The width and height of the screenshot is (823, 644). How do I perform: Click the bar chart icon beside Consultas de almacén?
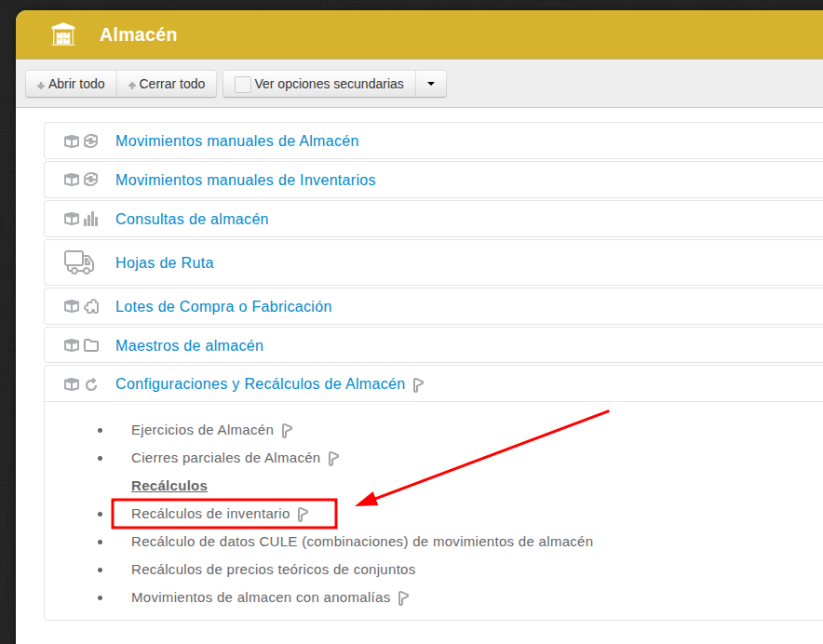point(90,219)
